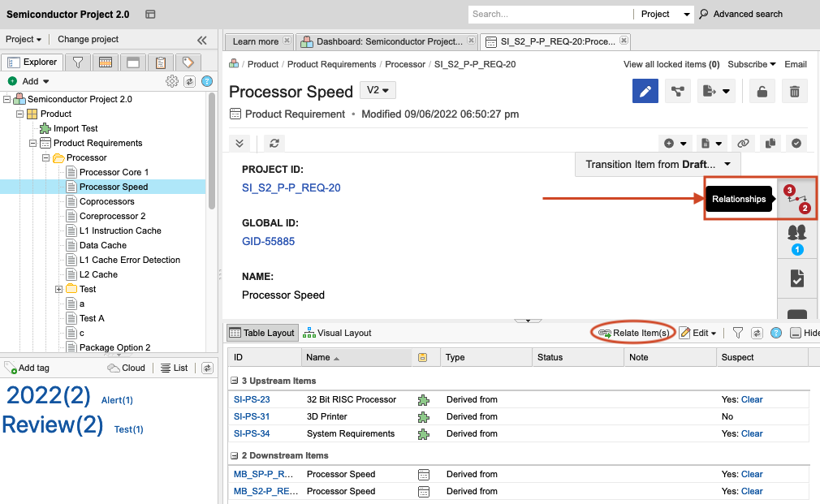Open the SI-PS-23 upstream item link
Viewport: 820px width, 504px height.
[252, 399]
